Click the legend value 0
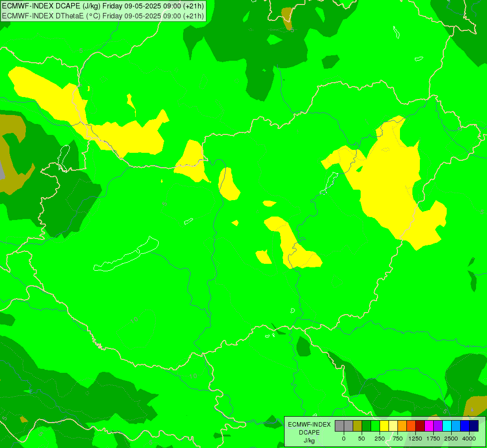Viewport: 487px width, 448px height. [x=344, y=439]
